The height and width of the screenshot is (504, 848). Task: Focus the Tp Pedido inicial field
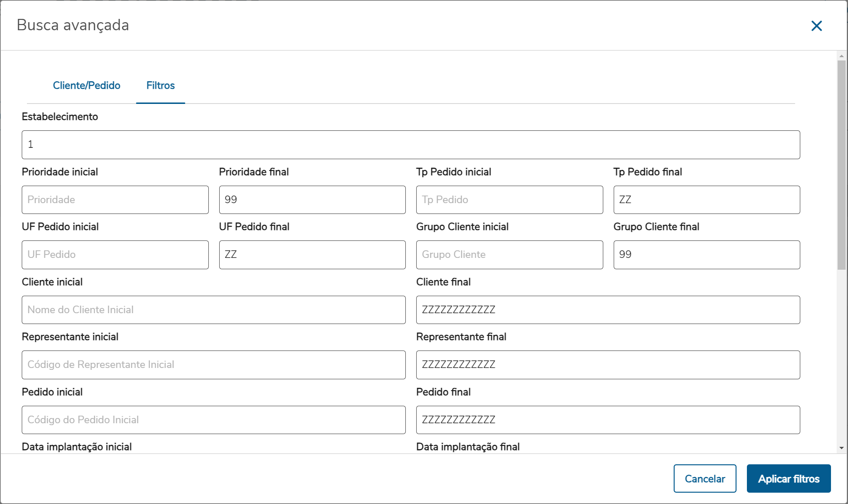point(509,200)
